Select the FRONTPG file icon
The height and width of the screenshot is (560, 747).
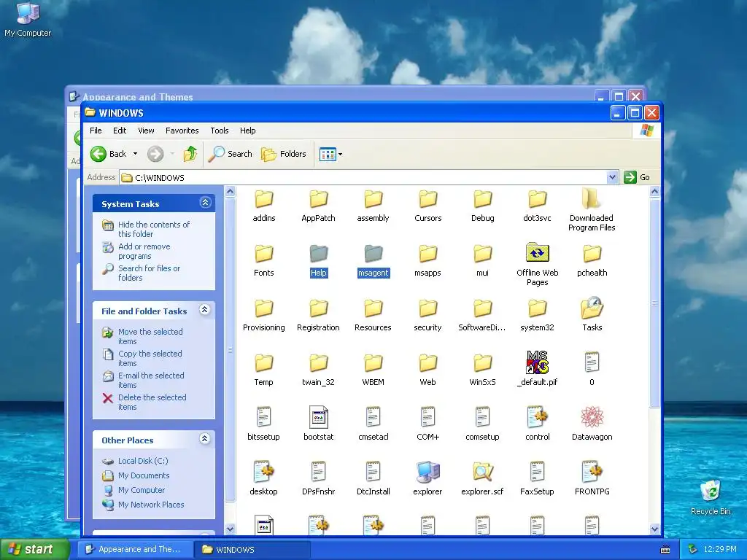coord(592,472)
